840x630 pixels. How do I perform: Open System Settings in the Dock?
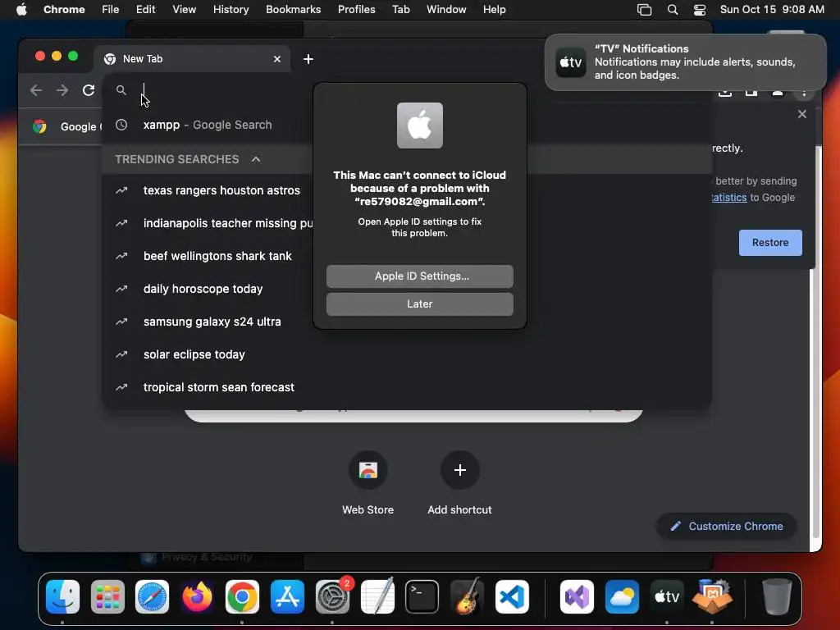[332, 596]
